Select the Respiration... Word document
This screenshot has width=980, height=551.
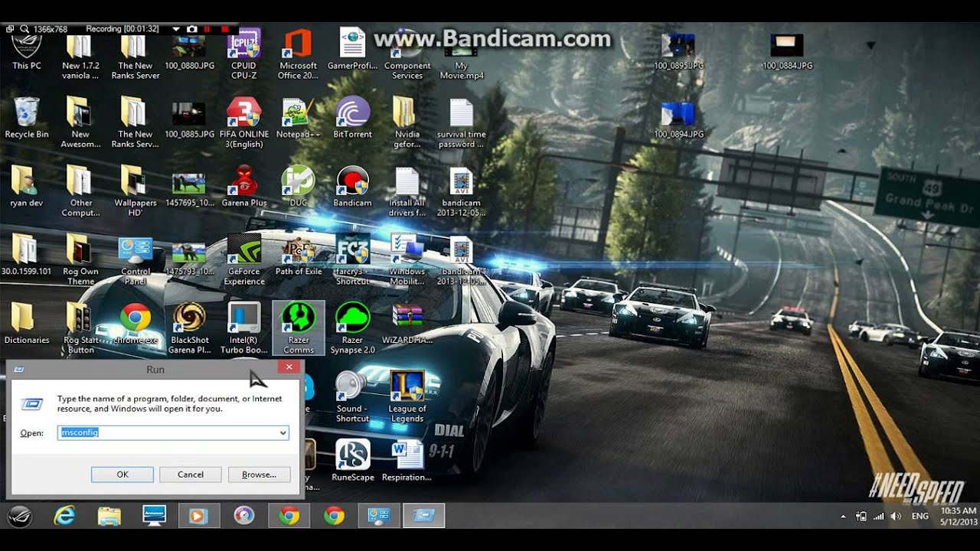407,461
